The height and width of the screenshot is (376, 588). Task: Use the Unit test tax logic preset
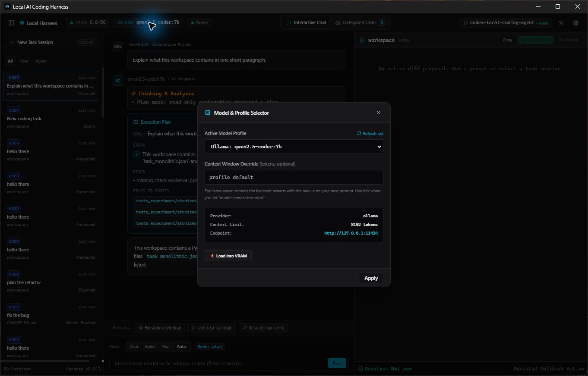(x=212, y=328)
